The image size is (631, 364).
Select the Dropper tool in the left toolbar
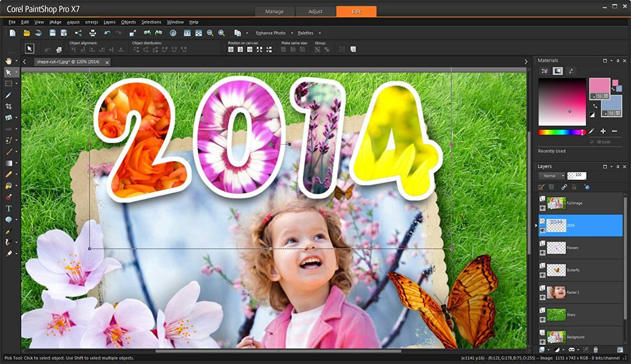tap(9, 95)
